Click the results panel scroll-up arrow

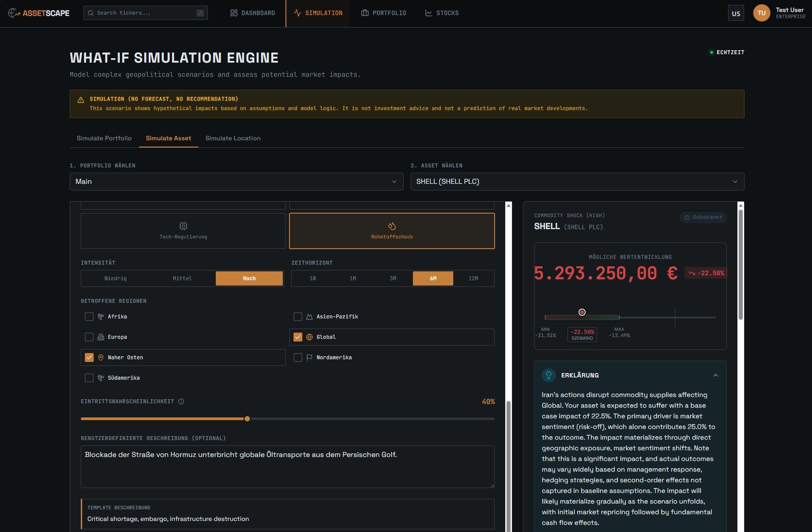(x=741, y=205)
